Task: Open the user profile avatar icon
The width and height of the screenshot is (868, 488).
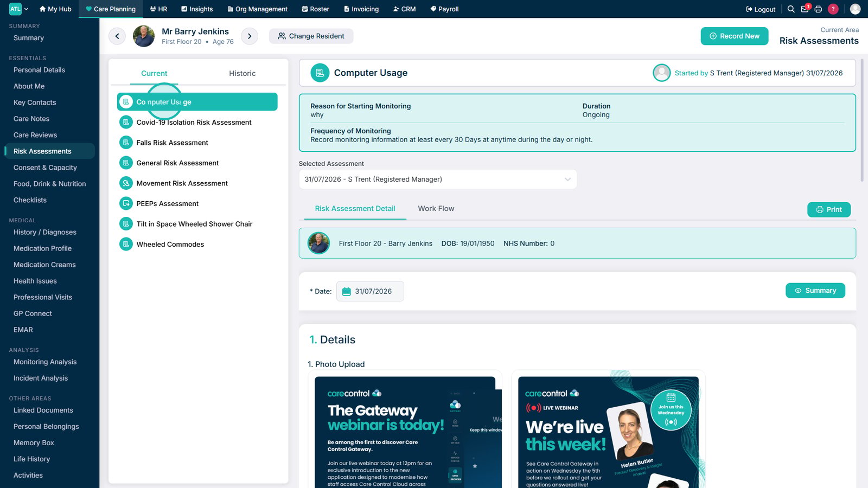Action: click(855, 9)
